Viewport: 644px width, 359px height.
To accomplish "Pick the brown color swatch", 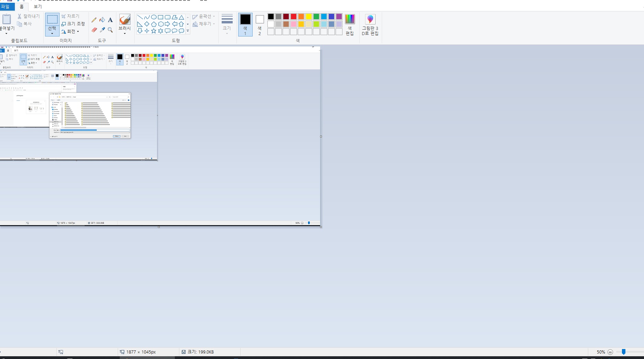I will click(286, 24).
